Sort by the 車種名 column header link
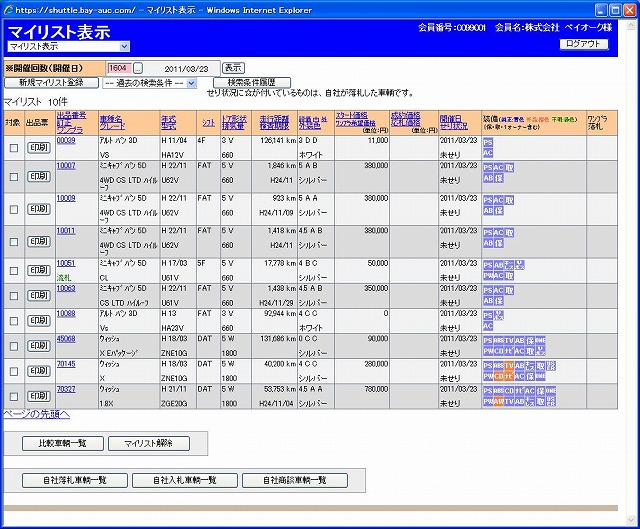 tap(111, 119)
